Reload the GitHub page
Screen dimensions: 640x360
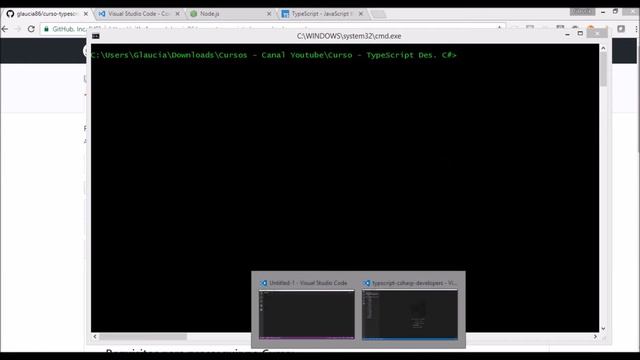click(31, 29)
